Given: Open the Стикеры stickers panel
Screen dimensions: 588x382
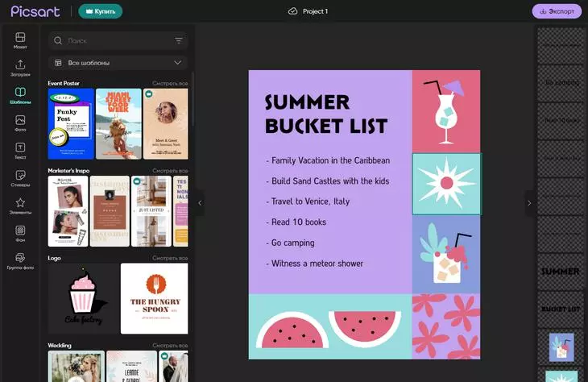Looking at the screenshot, I should pyautogui.click(x=20, y=178).
